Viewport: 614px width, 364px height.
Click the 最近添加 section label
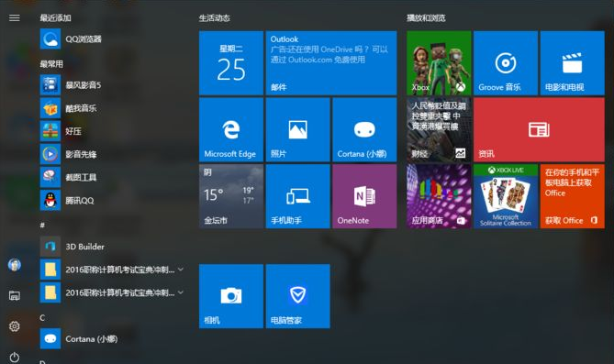click(55, 18)
